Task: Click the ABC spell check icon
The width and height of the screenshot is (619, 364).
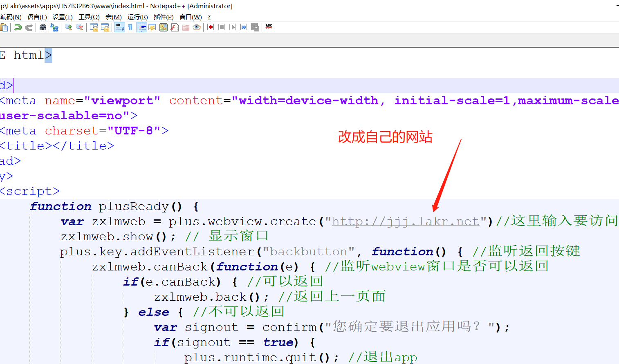Action: pyautogui.click(x=269, y=26)
